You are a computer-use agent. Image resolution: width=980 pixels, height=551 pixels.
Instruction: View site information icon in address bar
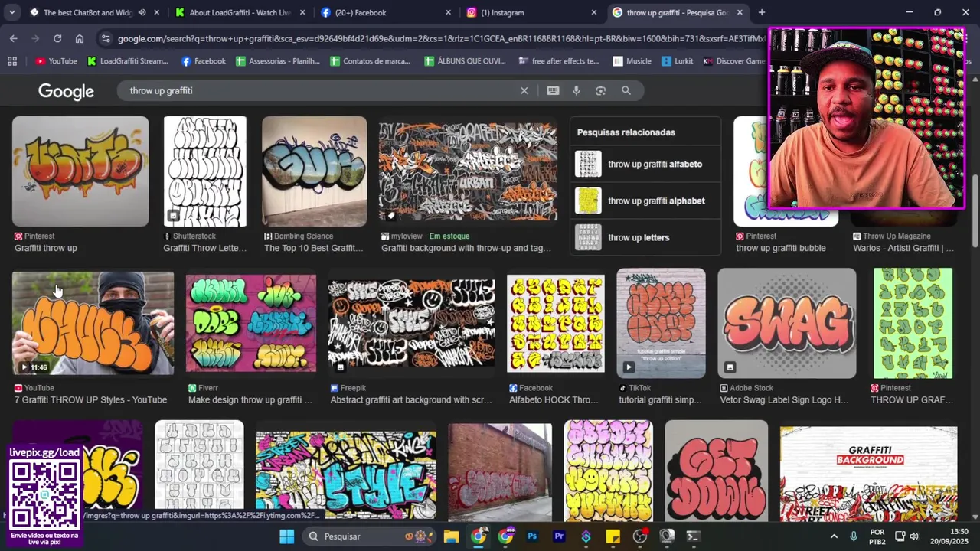click(106, 38)
